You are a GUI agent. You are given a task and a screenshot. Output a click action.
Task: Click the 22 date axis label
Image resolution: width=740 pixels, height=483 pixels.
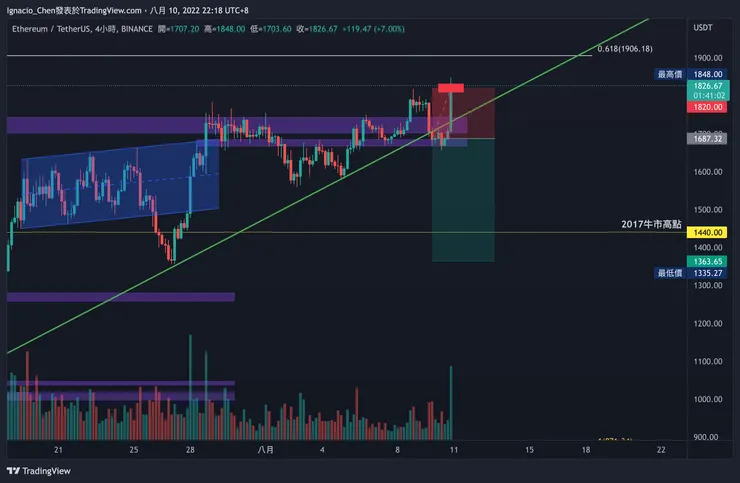661,450
